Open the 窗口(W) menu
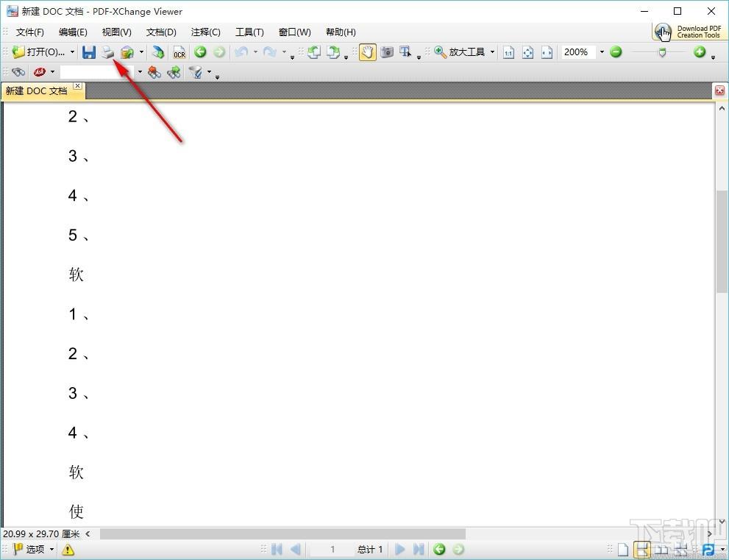Viewport: 729px width, 560px height. pyautogui.click(x=295, y=32)
